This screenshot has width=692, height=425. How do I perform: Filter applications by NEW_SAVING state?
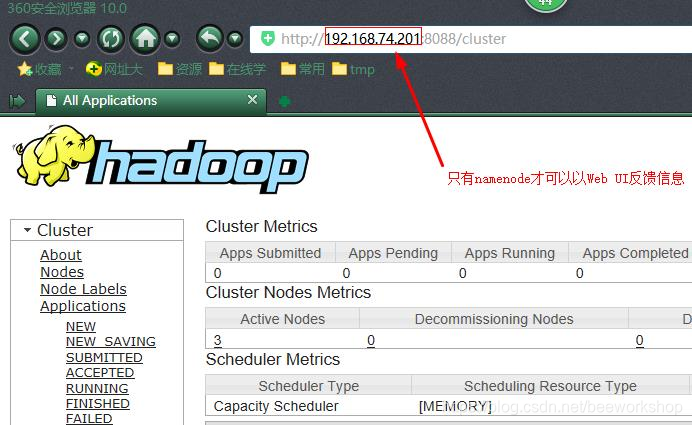click(111, 342)
